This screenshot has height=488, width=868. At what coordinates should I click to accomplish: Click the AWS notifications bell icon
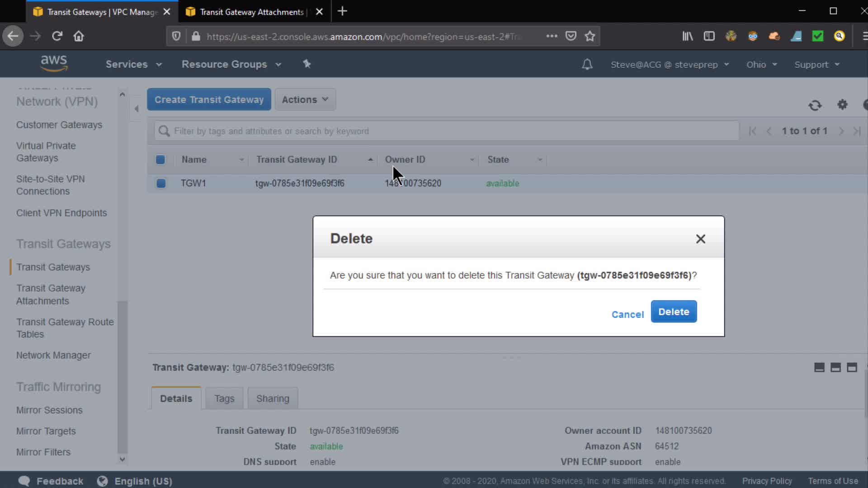tap(587, 65)
